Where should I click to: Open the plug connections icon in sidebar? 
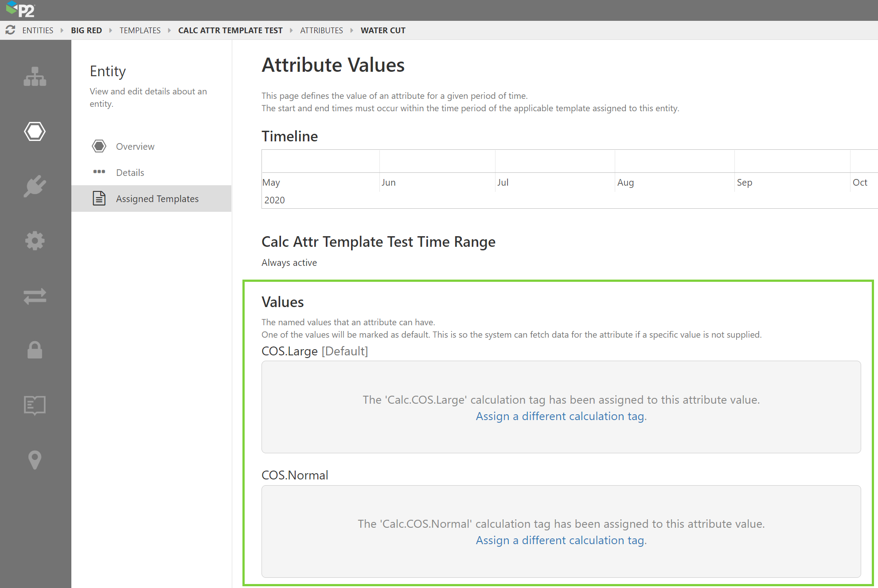[35, 186]
